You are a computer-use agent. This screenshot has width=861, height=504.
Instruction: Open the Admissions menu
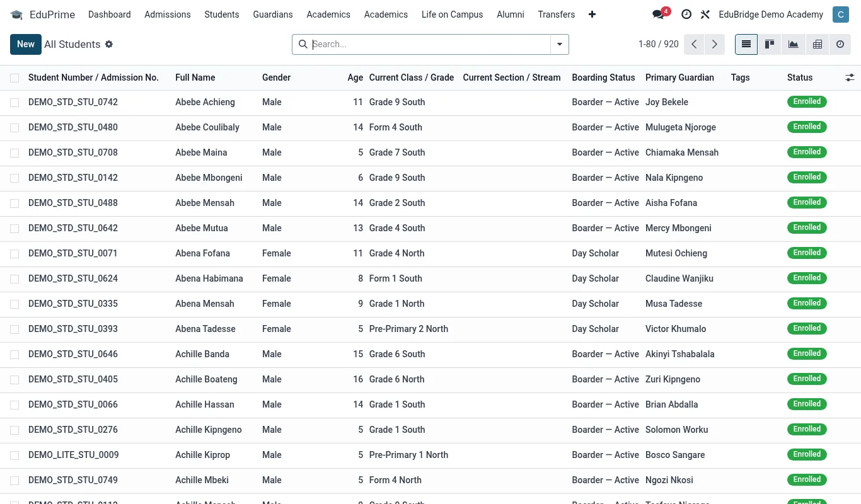[x=168, y=14]
